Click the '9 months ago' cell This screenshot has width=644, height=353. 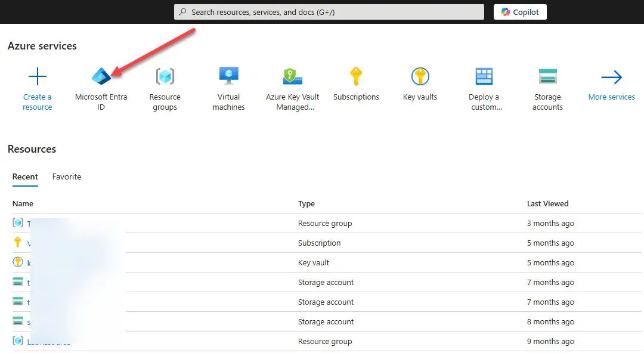click(551, 342)
